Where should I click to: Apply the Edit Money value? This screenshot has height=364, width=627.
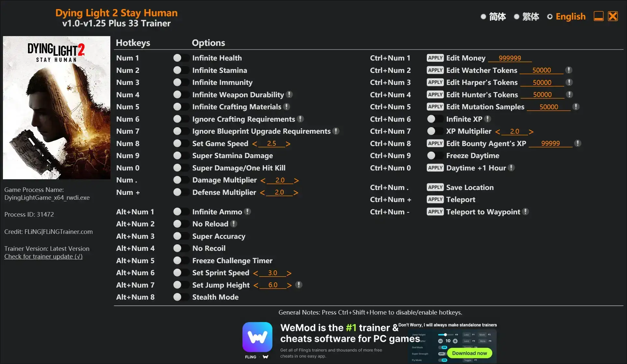[x=435, y=58]
